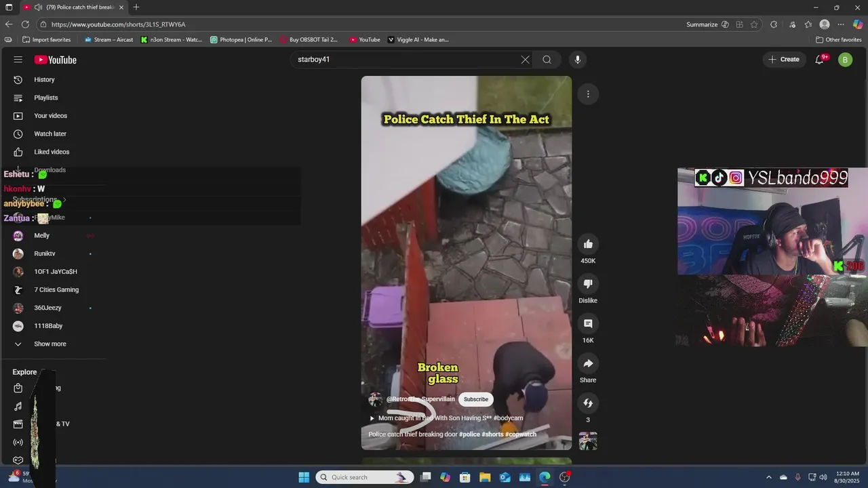Open the YouTube favorite in favorites bar
The image size is (868, 488).
tap(365, 40)
